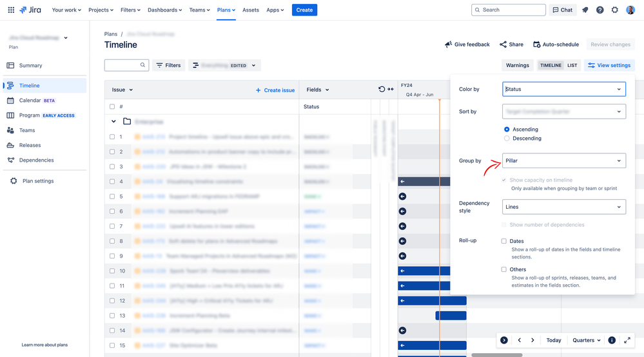644x357 pixels.
Task: Switch to the LIST view tab
Action: tap(572, 65)
